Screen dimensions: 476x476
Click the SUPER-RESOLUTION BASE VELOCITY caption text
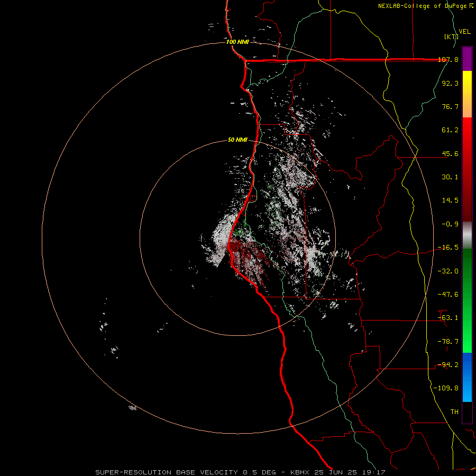pyautogui.click(x=167, y=472)
